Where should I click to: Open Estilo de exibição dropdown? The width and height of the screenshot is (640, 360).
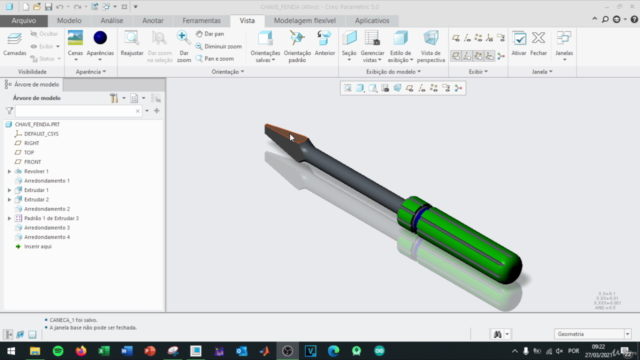(x=400, y=56)
